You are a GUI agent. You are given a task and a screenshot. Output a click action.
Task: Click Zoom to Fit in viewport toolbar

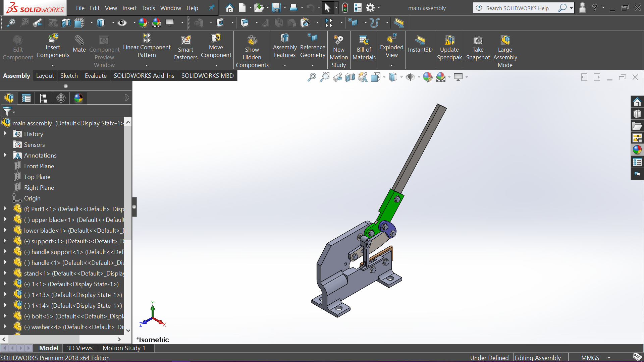point(312,77)
